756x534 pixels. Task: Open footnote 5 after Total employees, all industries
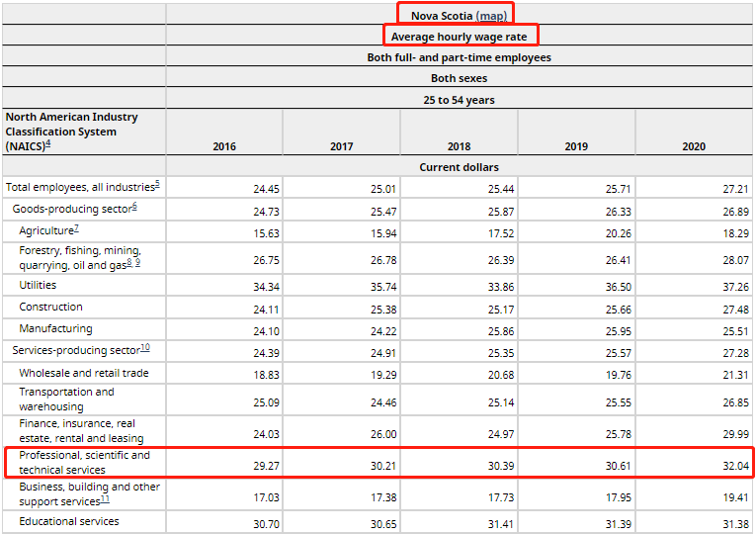(156, 184)
